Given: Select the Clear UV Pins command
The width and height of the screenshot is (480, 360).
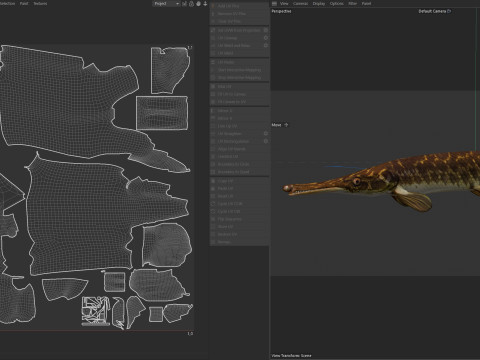Looking at the screenshot, I should pyautogui.click(x=239, y=21).
